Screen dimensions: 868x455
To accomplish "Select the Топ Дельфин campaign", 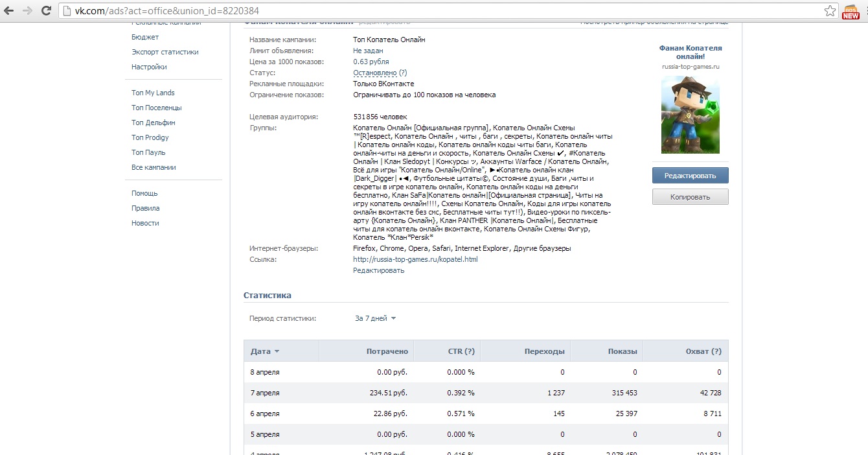I will [x=154, y=122].
